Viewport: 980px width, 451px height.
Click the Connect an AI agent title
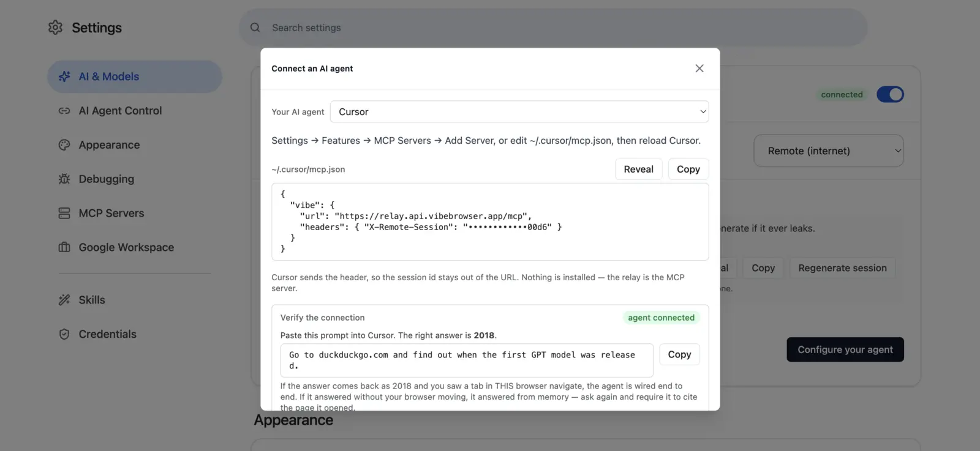tap(312, 69)
